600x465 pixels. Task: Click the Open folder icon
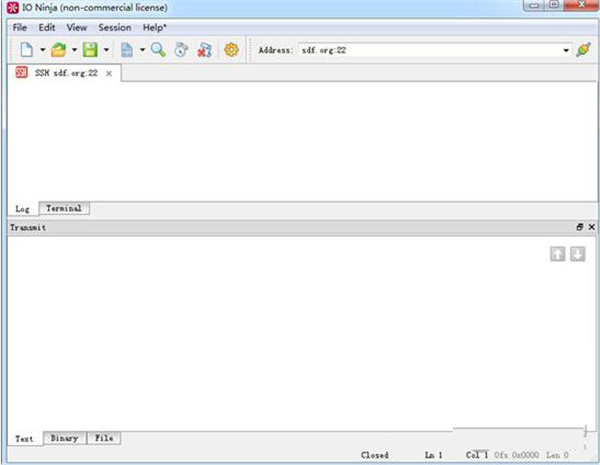click(x=59, y=49)
